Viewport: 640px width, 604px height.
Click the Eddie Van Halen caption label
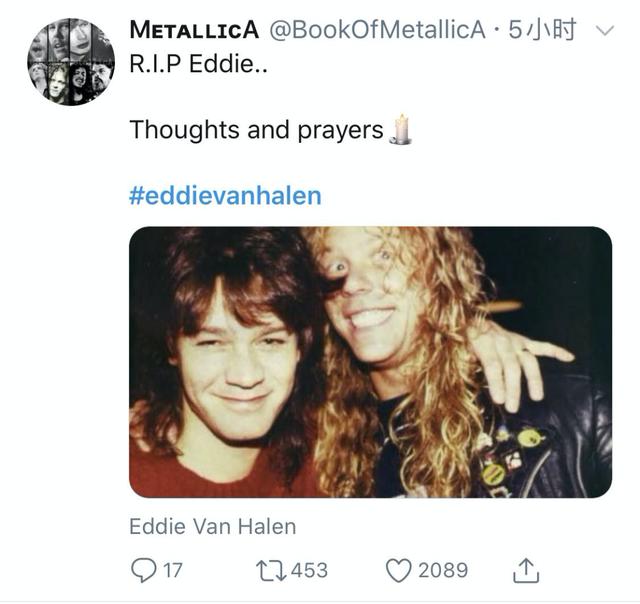tap(213, 526)
